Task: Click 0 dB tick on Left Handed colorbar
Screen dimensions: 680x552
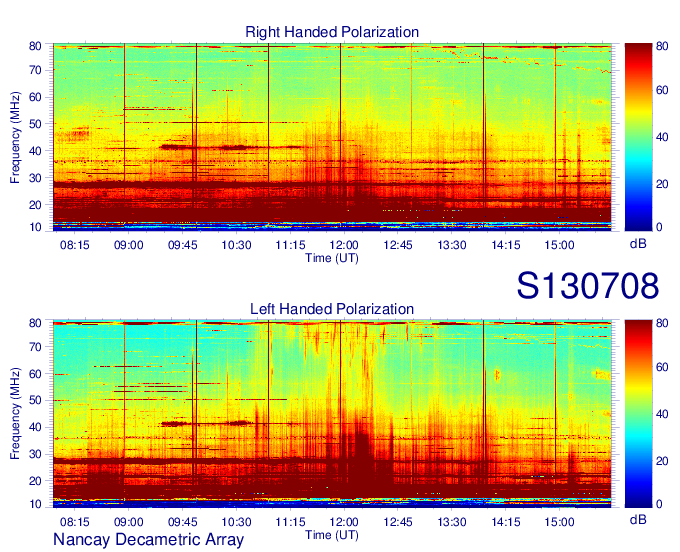Action: [659, 504]
